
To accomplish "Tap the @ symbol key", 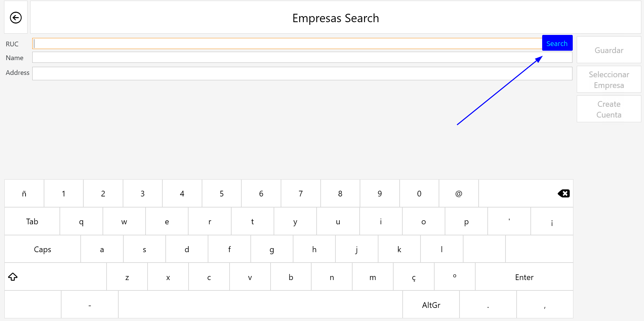I will click(x=458, y=194).
